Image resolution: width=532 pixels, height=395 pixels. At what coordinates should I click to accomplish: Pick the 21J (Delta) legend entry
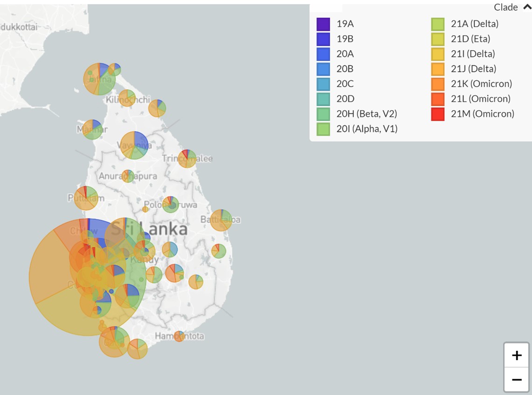[x=473, y=69]
